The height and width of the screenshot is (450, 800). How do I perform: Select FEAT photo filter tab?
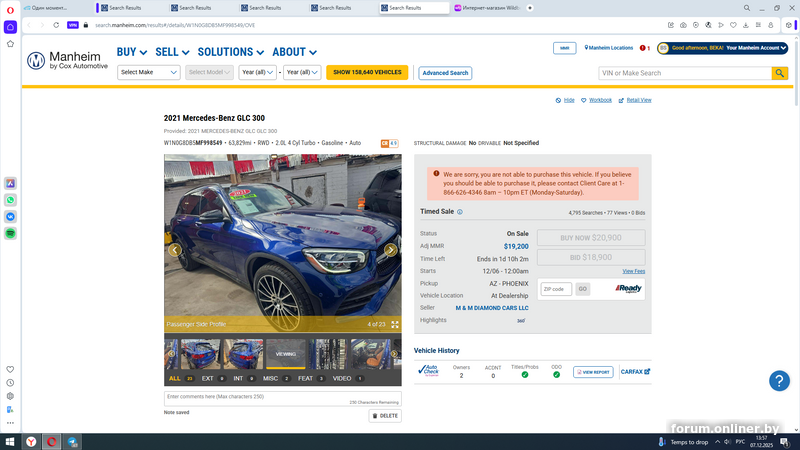[x=311, y=379]
